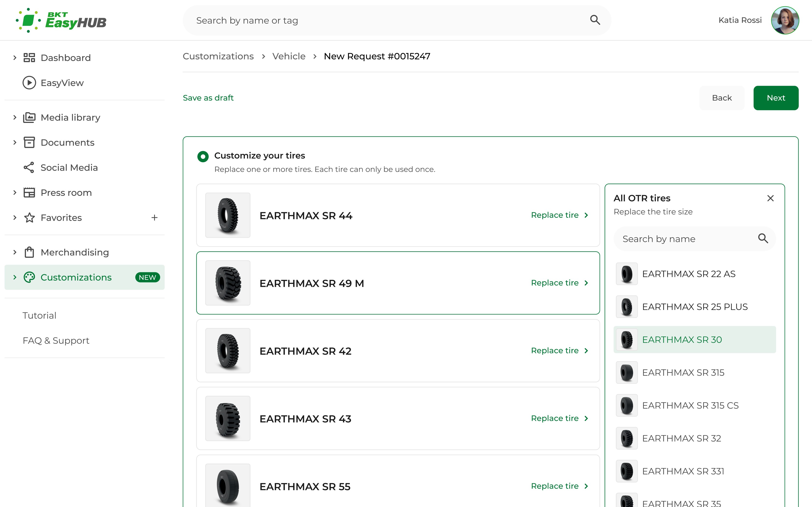
Task: Click the EARTHMAX SR 43 tire thumbnail
Action: click(x=228, y=418)
